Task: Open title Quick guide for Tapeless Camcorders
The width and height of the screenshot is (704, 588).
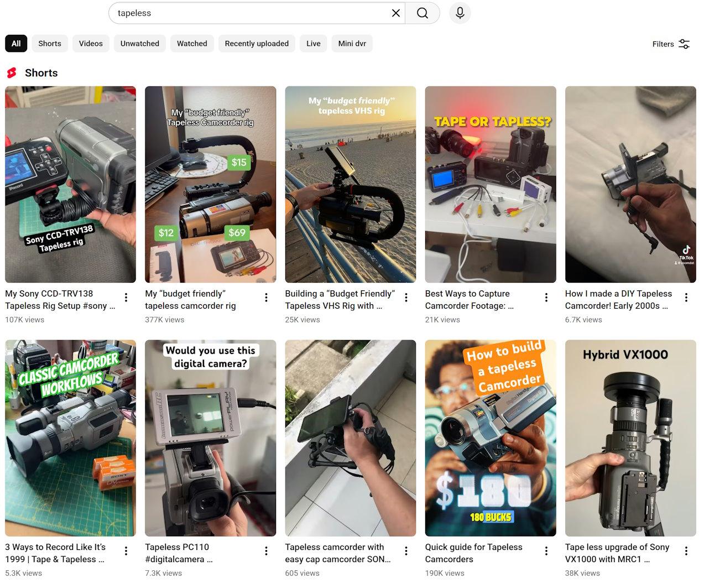Action: 474,553
